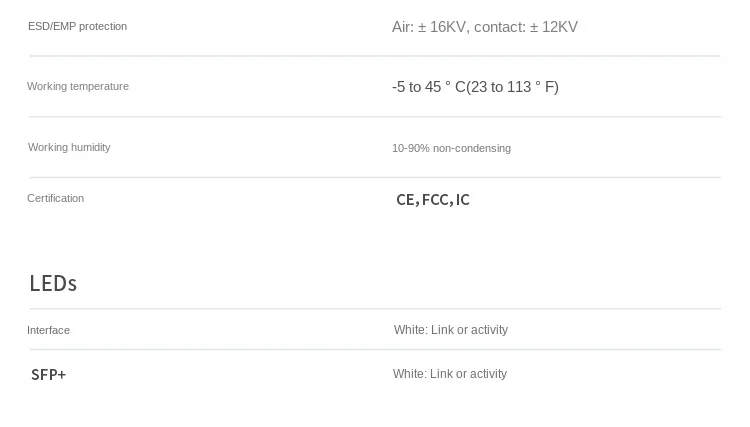Click the contact ± 12KV value text
The image size is (750, 427).
(526, 27)
